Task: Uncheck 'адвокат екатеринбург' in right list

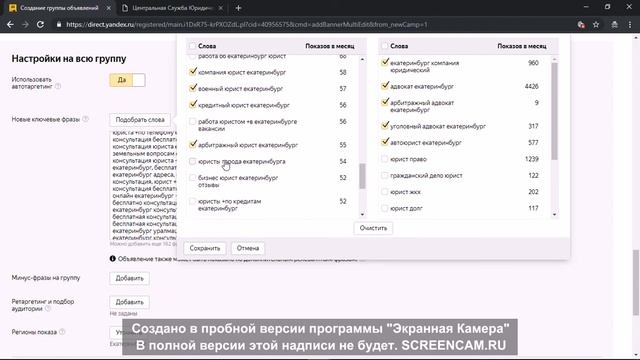Action: [x=384, y=86]
